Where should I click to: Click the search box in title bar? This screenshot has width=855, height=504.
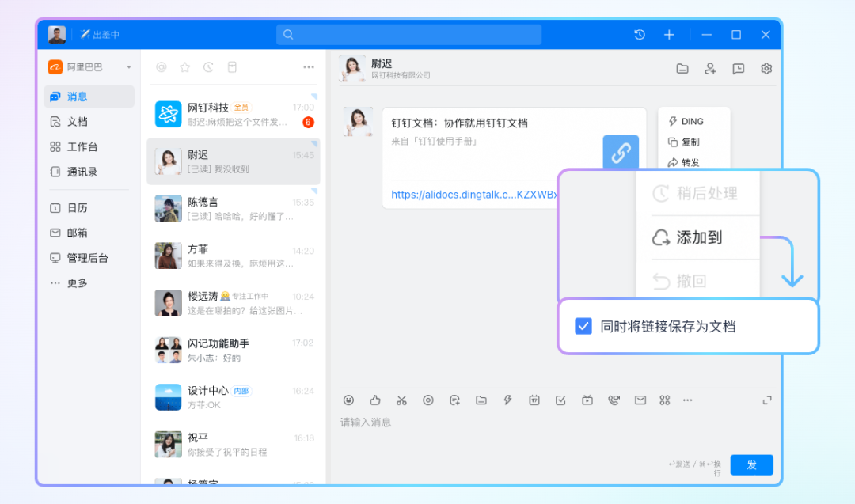408,35
